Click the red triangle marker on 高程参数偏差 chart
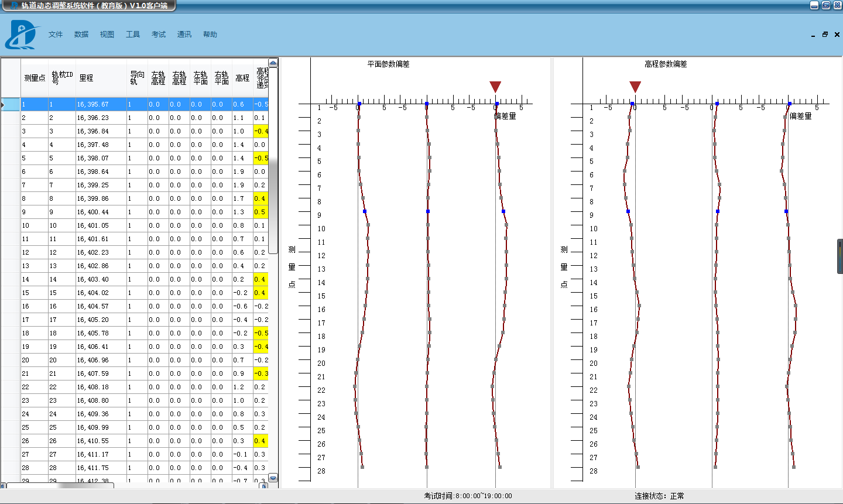 (x=635, y=87)
